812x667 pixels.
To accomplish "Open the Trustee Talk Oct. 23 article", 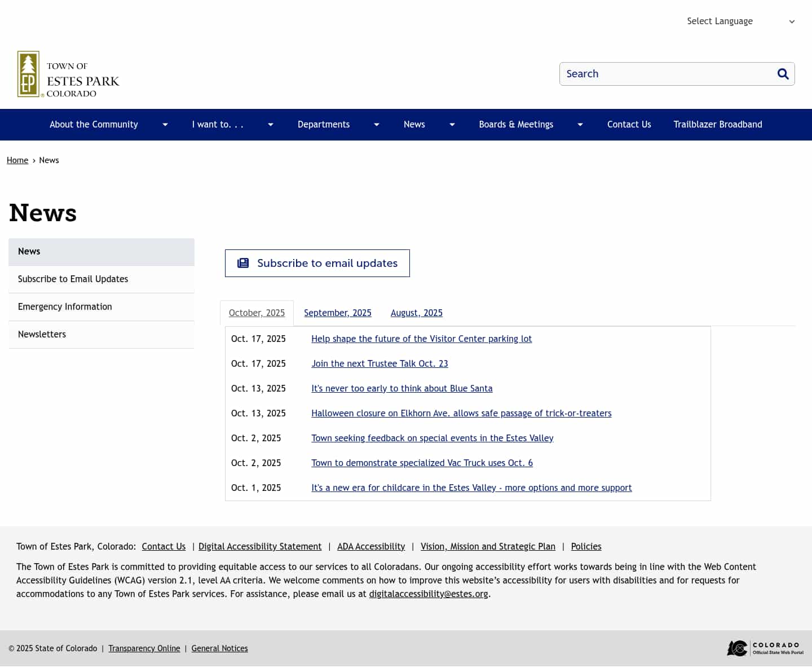I will [x=379, y=363].
